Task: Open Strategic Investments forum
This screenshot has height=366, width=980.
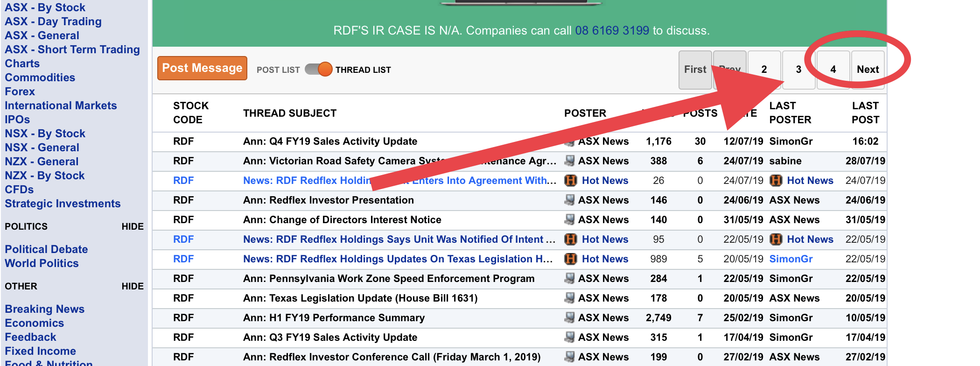Action: (x=63, y=204)
